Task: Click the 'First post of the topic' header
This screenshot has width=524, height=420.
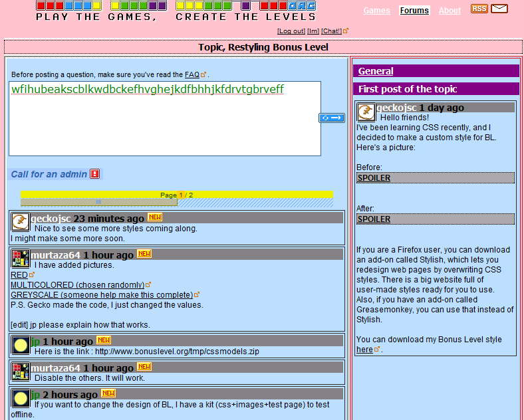Action: (x=408, y=89)
